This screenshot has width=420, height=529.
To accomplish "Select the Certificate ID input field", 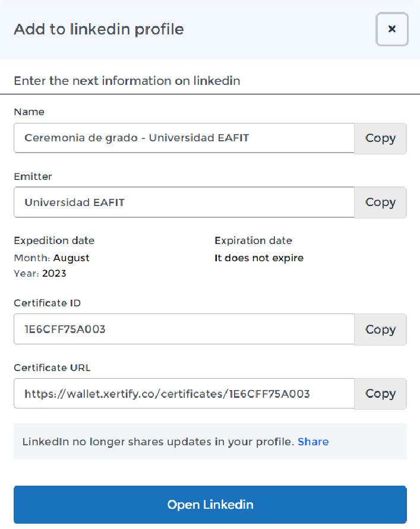I will (x=184, y=330).
